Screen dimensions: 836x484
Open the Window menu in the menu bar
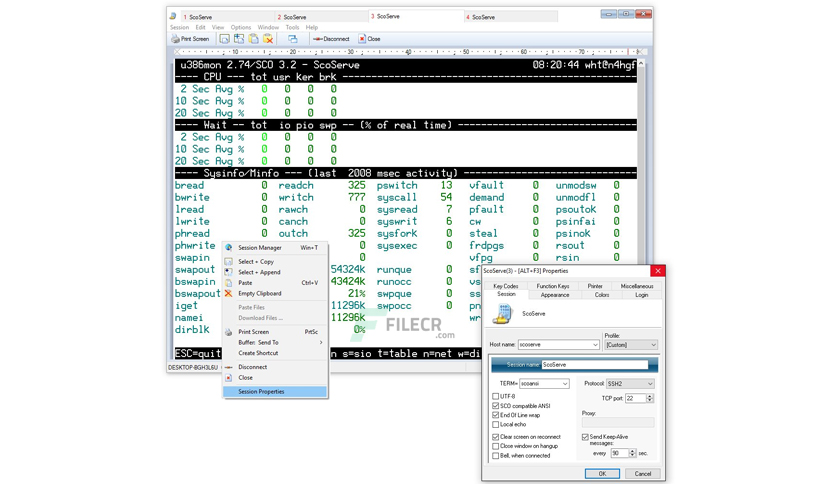[x=268, y=27]
